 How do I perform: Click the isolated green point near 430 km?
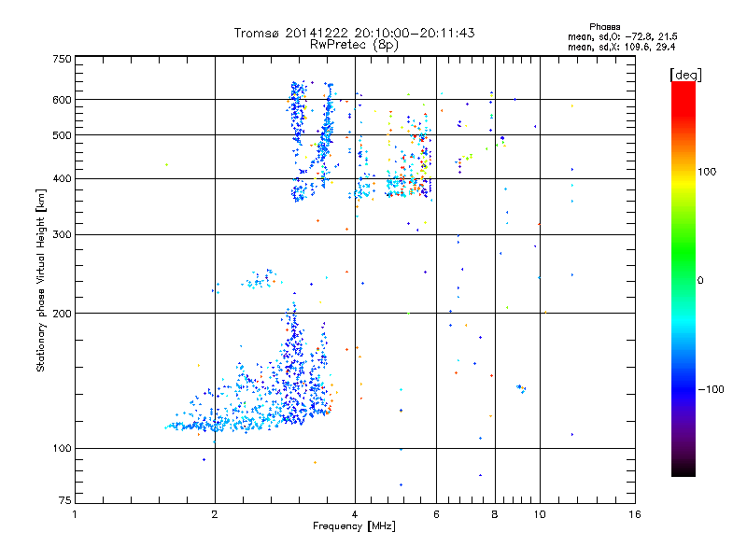point(166,165)
